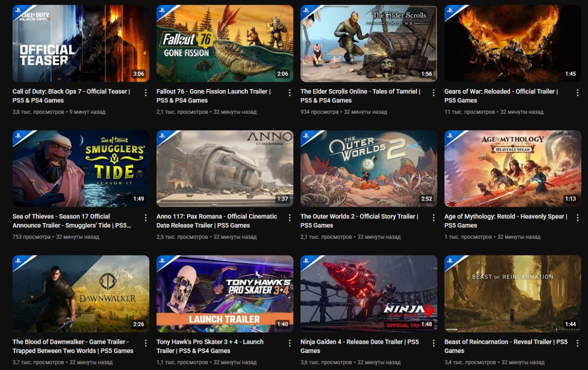Click the "2:52" duration badge
This screenshot has height=370, width=588.
point(427,199)
